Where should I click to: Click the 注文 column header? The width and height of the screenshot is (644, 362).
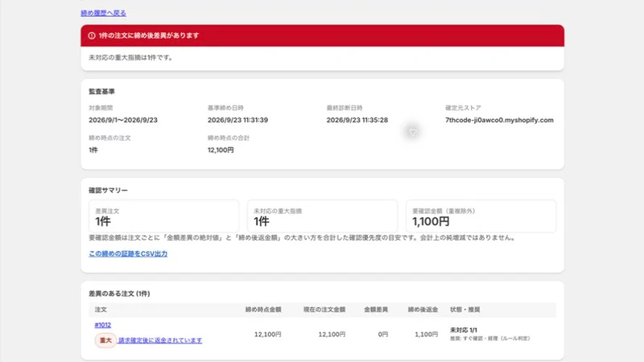point(101,310)
